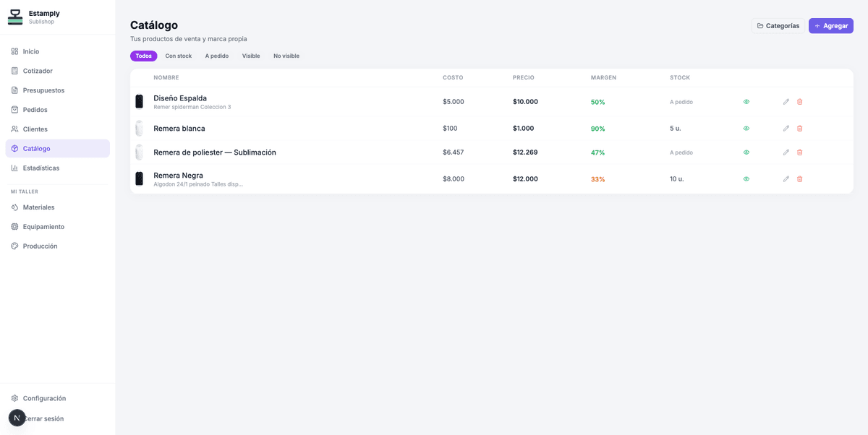868x435 pixels.
Task: Toggle visibility eye for Diseño Espalda
Action: (746, 102)
